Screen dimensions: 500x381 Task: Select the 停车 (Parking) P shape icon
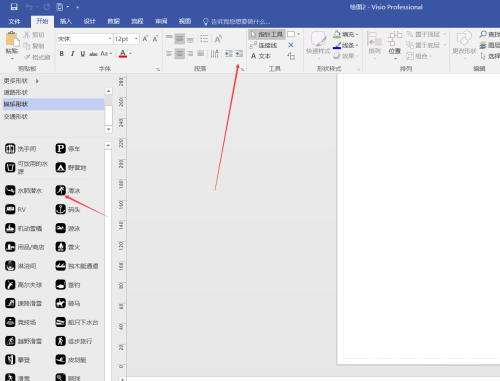(60, 148)
